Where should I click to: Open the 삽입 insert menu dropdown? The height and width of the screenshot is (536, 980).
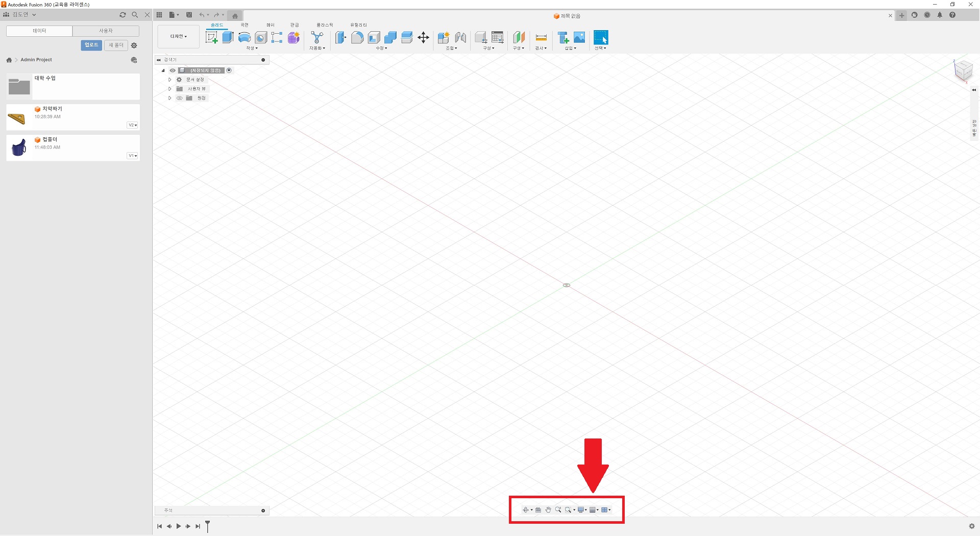570,48
